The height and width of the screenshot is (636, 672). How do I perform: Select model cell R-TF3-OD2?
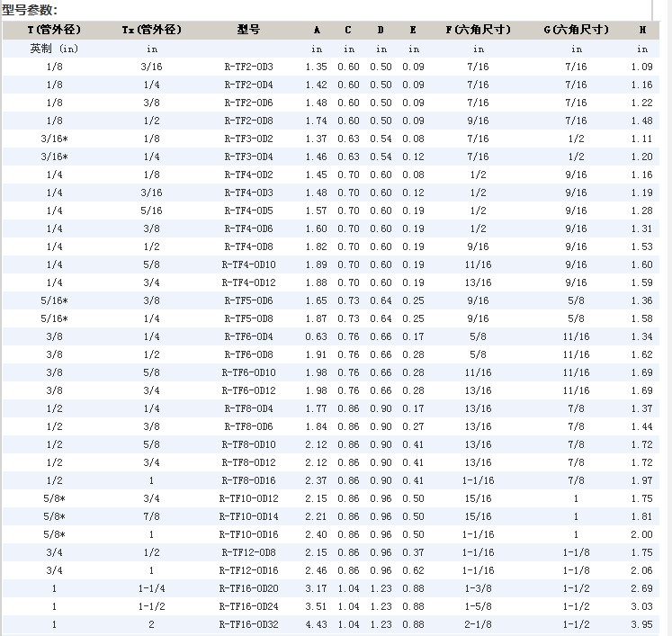248,139
